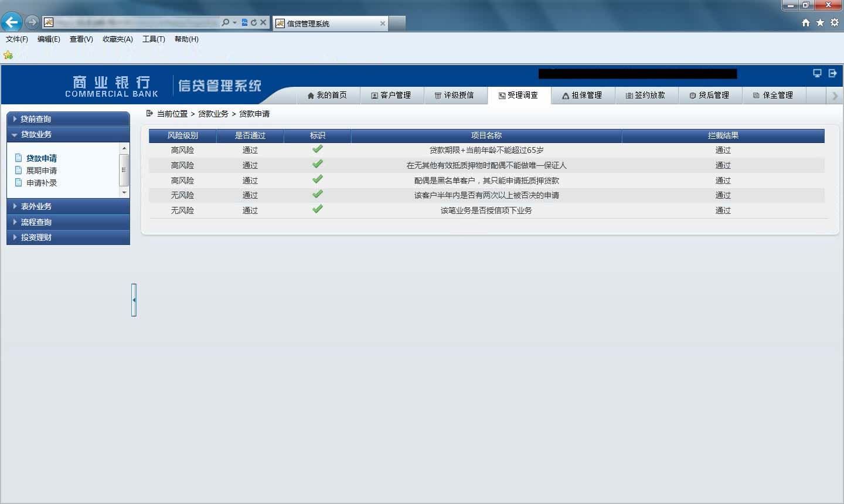This screenshot has height=504, width=844.
Task: Click sidebar list scroll down arrow
Action: click(124, 192)
